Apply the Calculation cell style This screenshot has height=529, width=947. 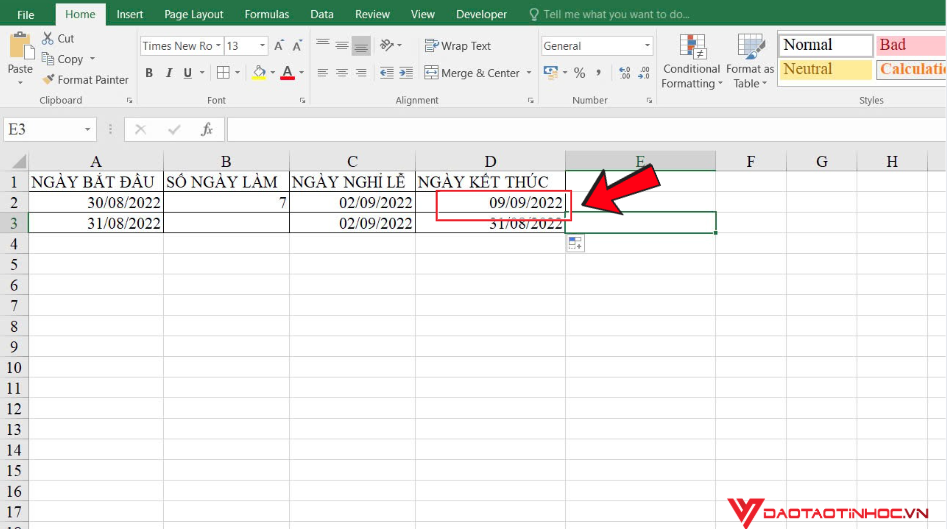tap(911, 69)
